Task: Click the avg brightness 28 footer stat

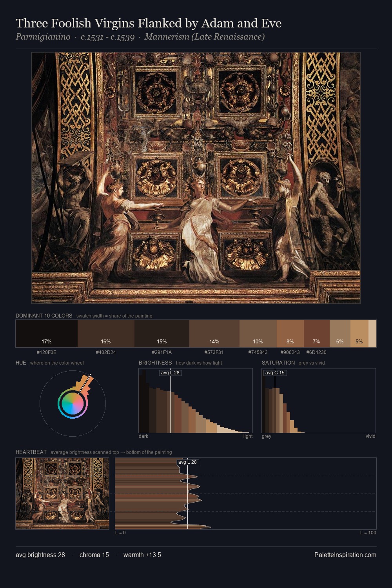Action: [x=40, y=555]
